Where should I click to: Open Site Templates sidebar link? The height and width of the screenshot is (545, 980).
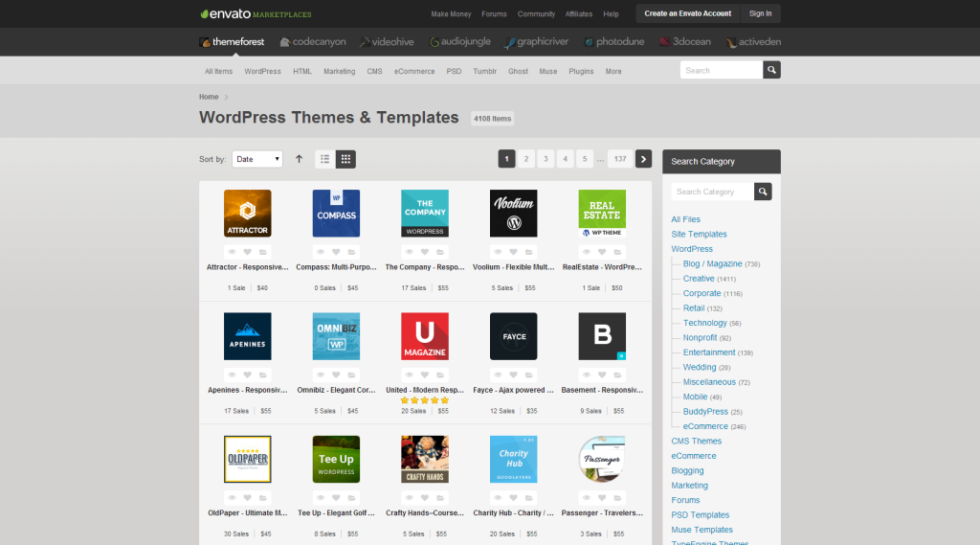(x=699, y=234)
